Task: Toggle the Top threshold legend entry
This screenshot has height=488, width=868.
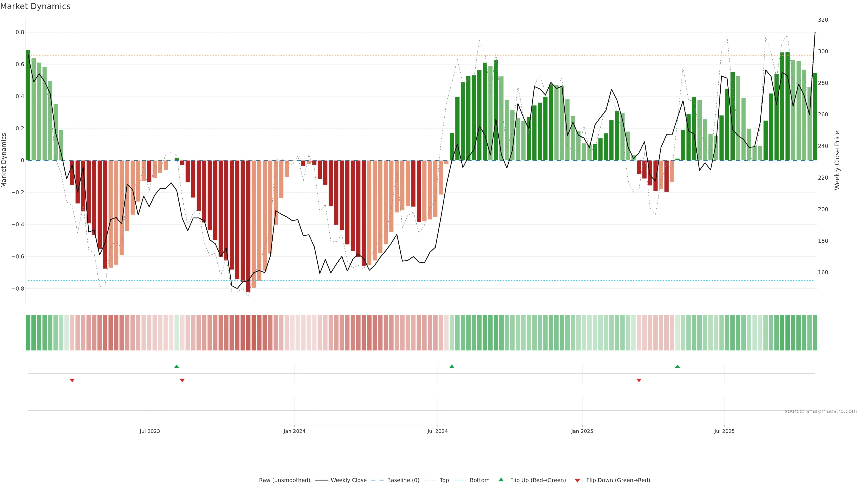Action: [444, 480]
